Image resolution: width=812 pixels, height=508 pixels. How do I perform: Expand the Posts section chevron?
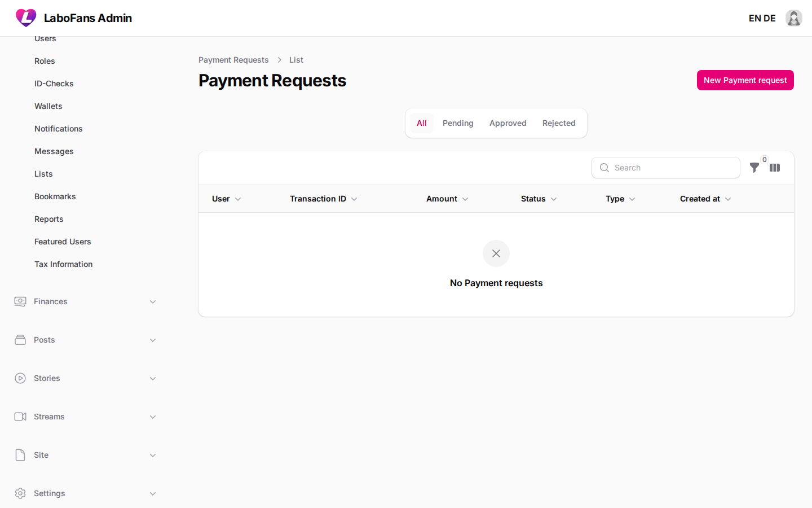[153, 340]
